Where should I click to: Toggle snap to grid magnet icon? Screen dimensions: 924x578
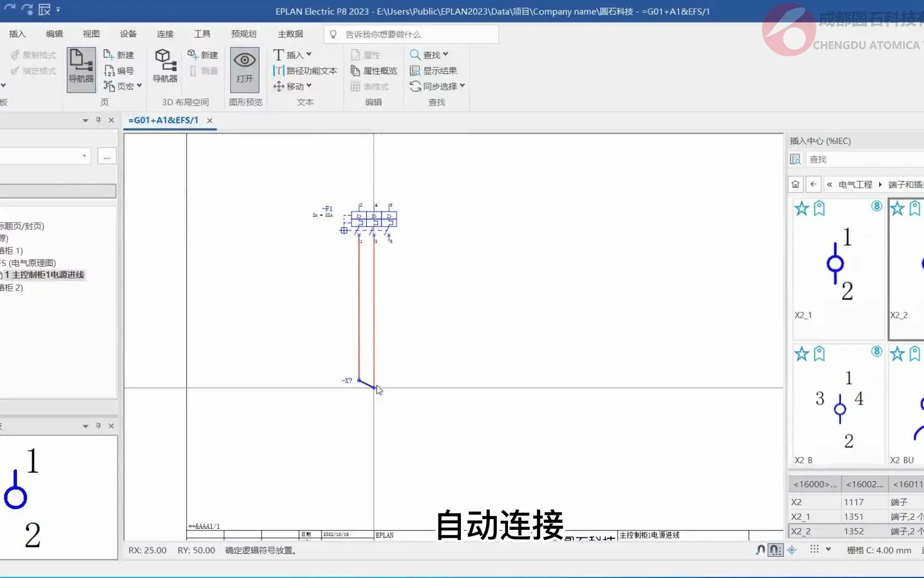click(775, 550)
